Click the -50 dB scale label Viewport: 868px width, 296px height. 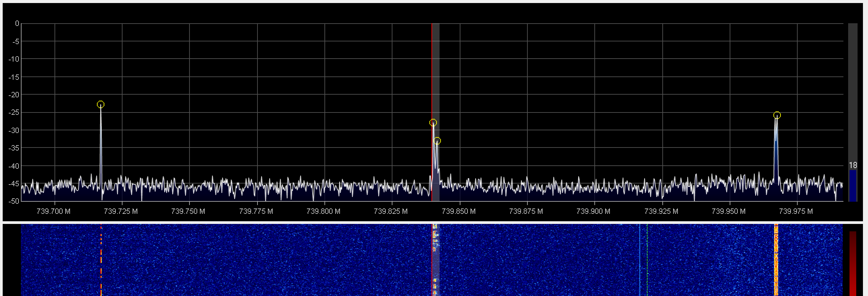click(14, 201)
